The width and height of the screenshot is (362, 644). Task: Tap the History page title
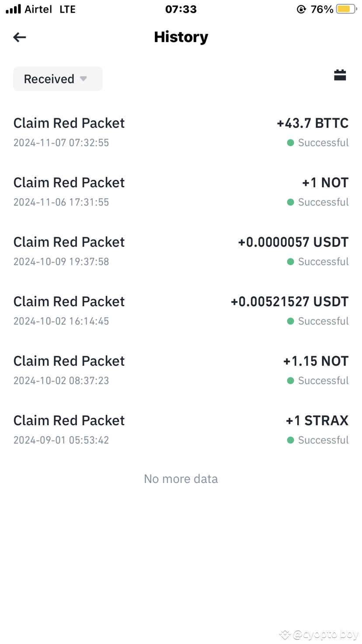click(x=181, y=37)
